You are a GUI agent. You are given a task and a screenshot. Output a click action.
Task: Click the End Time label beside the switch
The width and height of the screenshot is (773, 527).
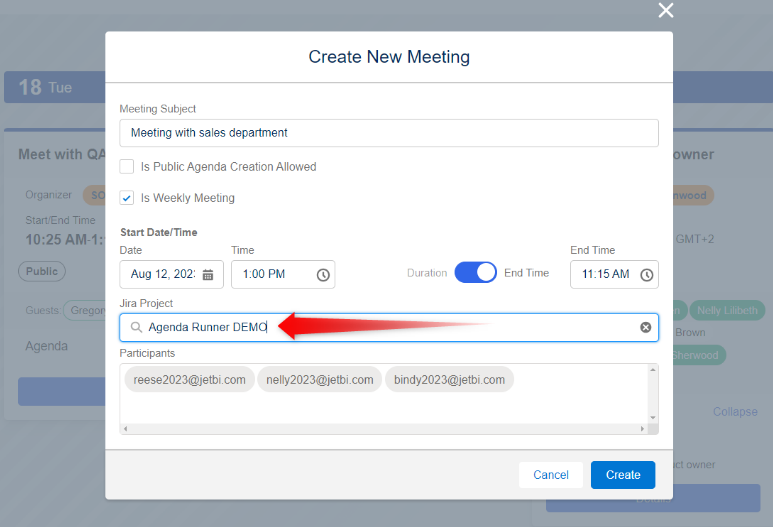click(x=526, y=273)
